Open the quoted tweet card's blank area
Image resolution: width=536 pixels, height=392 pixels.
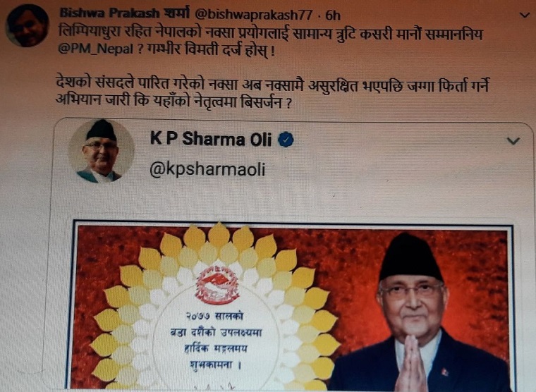point(376,191)
